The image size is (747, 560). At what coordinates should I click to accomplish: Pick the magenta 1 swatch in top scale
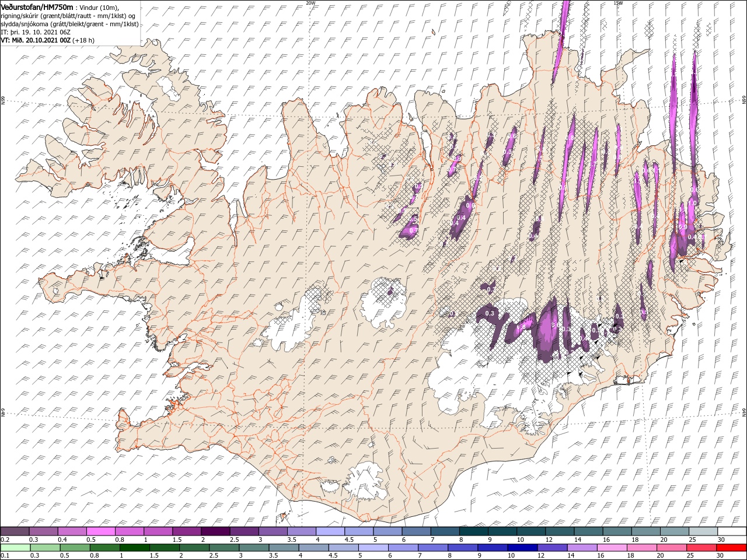click(158, 531)
